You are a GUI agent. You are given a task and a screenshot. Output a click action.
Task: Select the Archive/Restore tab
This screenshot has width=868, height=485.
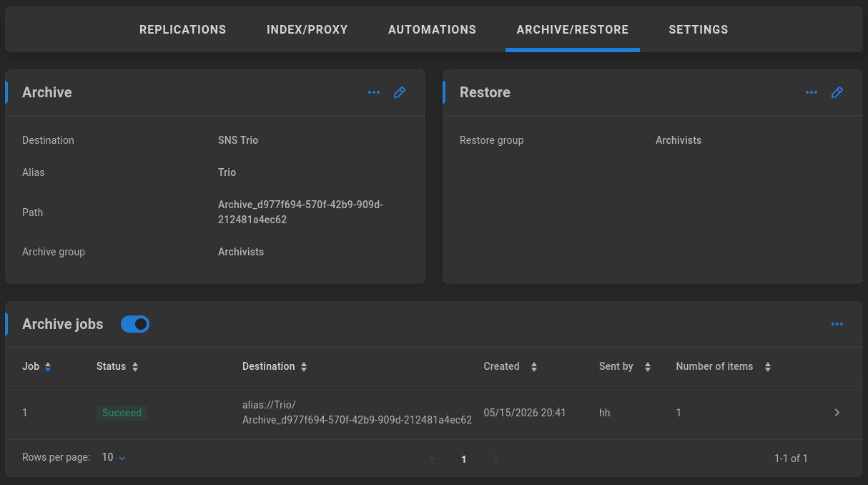click(573, 29)
